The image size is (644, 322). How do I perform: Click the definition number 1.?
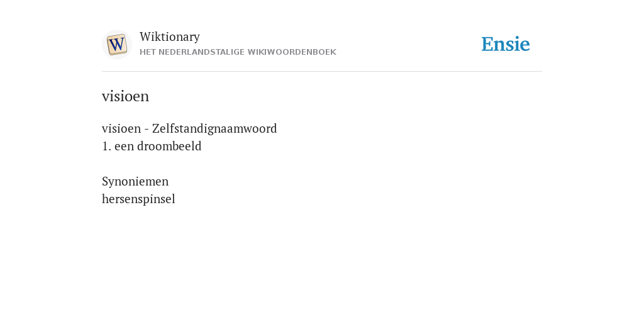tap(106, 146)
